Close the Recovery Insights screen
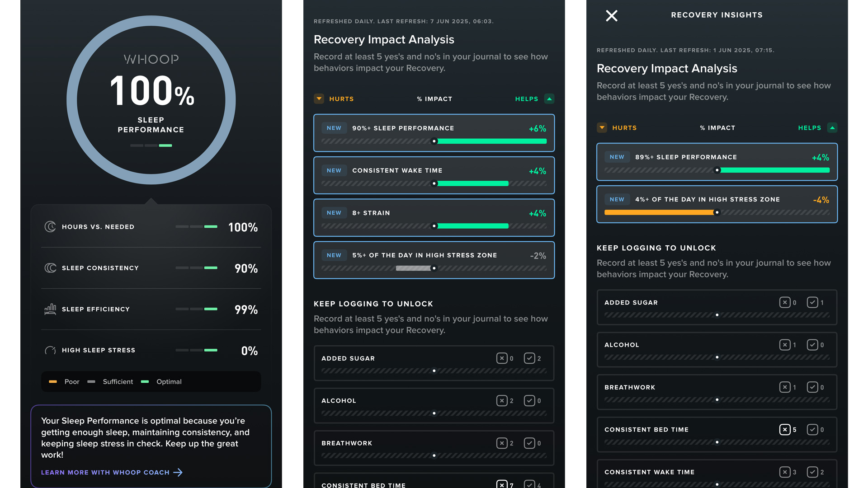 coord(612,16)
